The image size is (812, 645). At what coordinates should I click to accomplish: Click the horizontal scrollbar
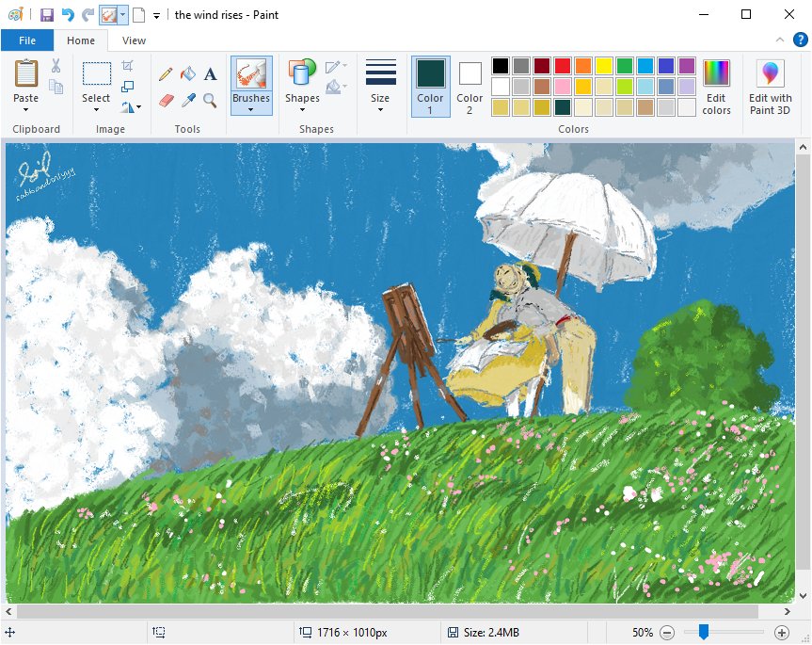tap(388, 612)
